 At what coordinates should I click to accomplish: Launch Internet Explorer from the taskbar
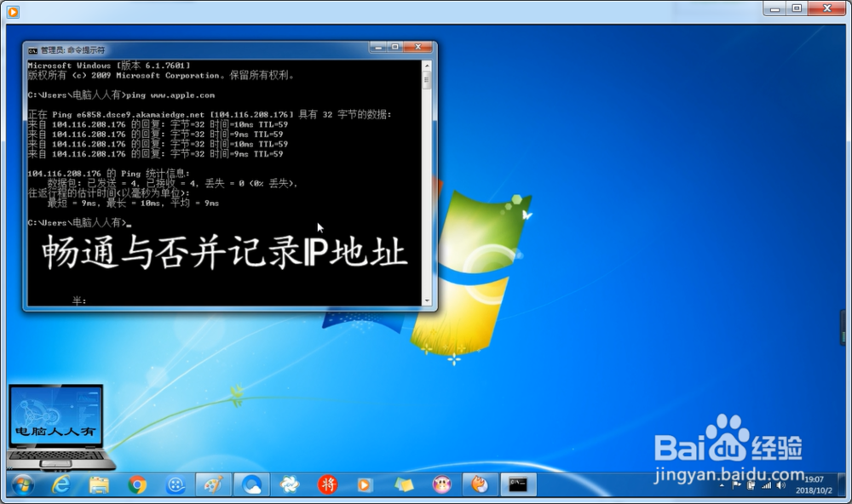pos(60,485)
